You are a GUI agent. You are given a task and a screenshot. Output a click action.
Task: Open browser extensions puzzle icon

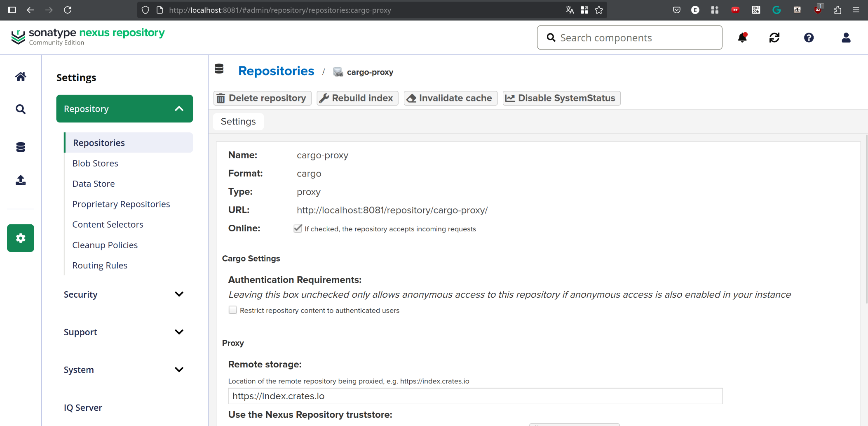tap(838, 10)
